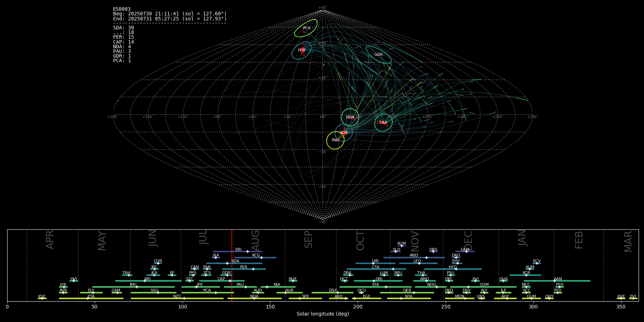
Task: Select the ETA shower bar in the timeline
Action: (x=91, y=298)
